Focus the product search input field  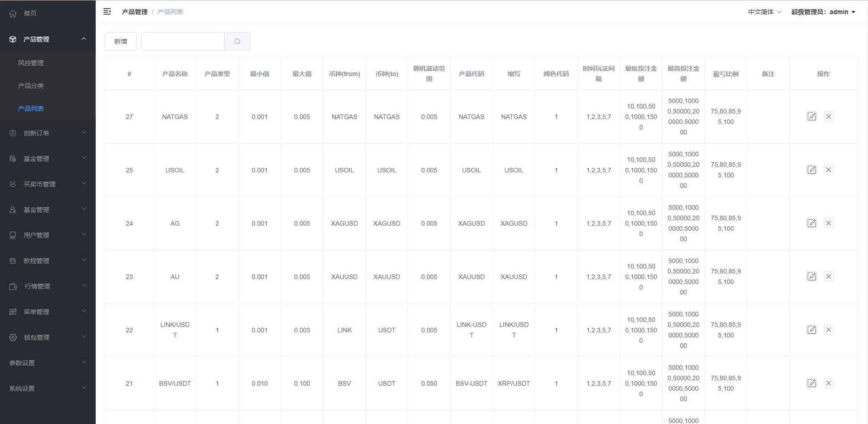coord(183,41)
